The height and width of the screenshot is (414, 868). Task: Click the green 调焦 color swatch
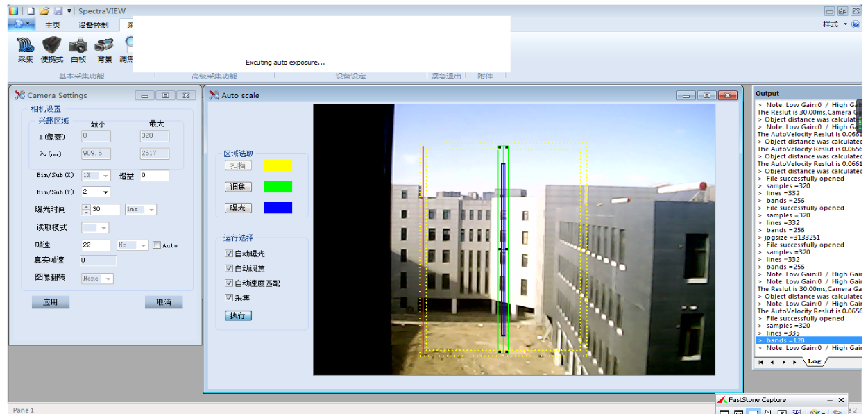pos(278,187)
